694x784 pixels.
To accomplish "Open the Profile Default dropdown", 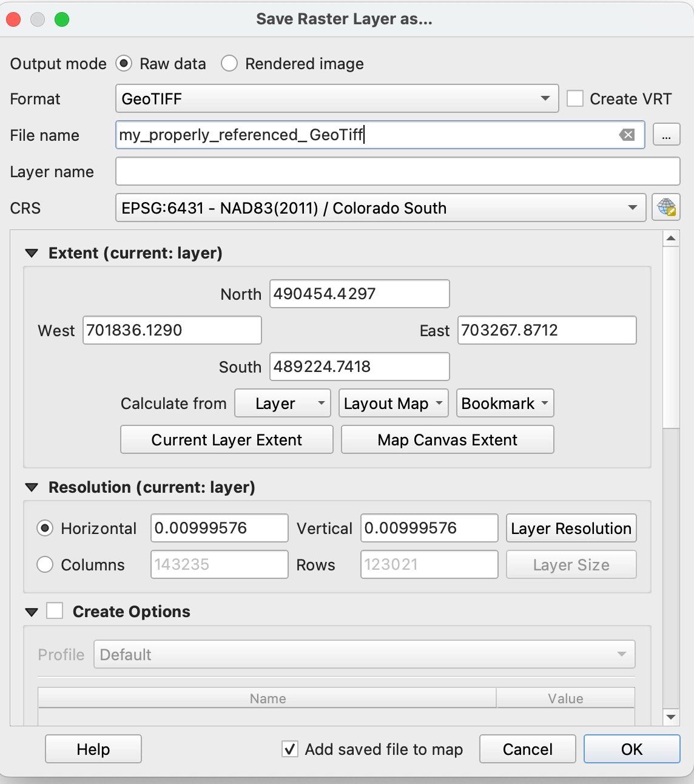I will click(365, 654).
